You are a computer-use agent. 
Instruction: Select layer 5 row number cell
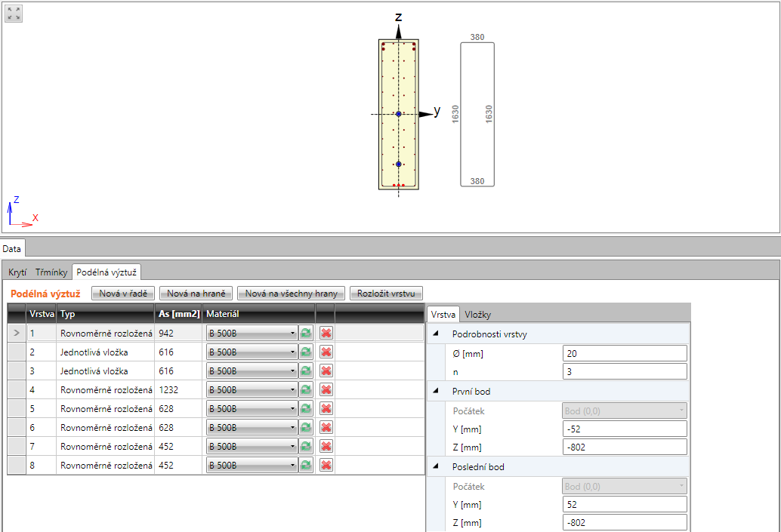pos(42,408)
